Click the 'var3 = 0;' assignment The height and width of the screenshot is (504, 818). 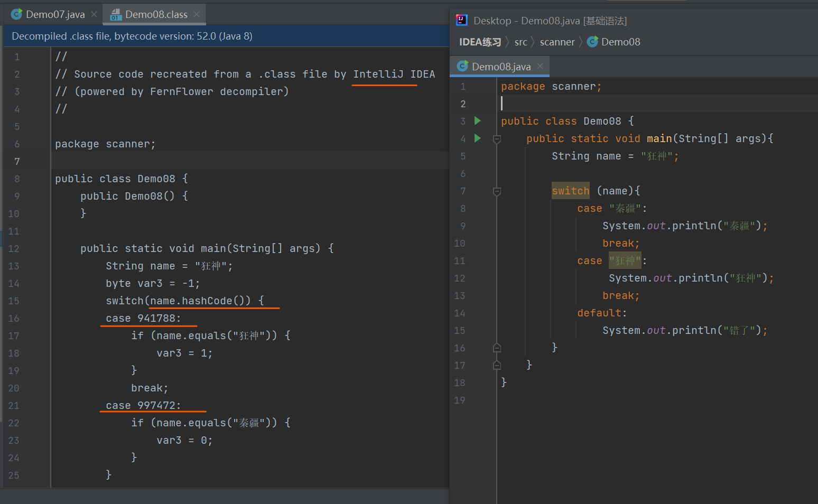pos(184,440)
